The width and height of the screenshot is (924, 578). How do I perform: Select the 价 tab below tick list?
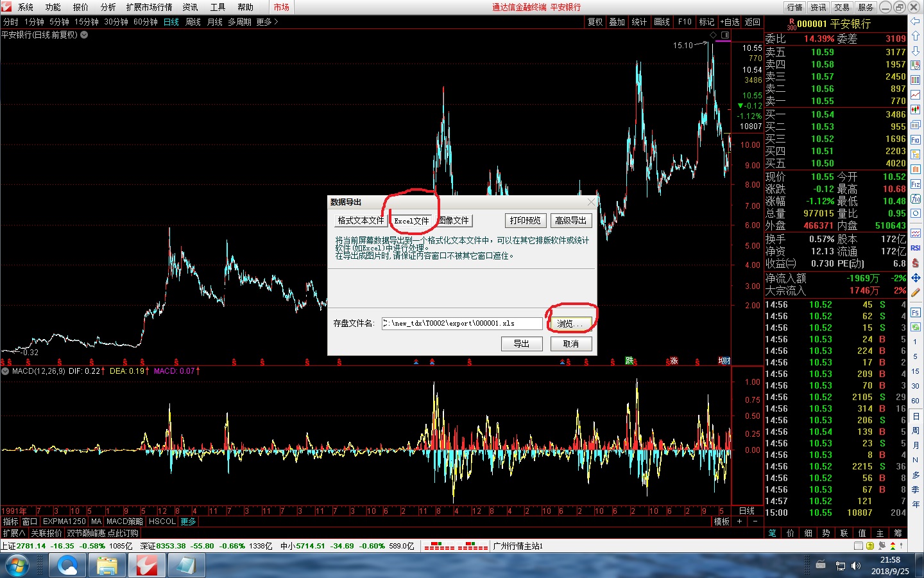pos(790,533)
